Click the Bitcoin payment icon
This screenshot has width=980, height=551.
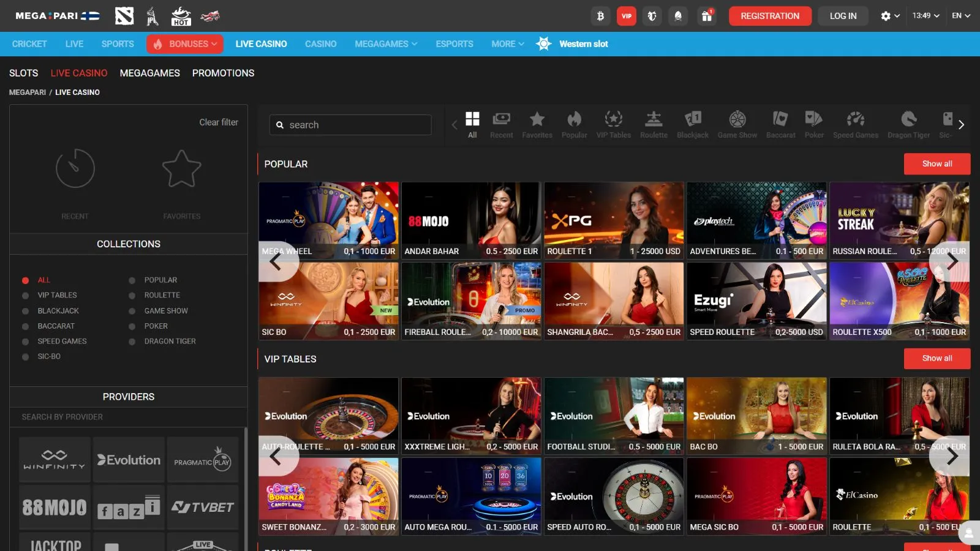point(600,16)
